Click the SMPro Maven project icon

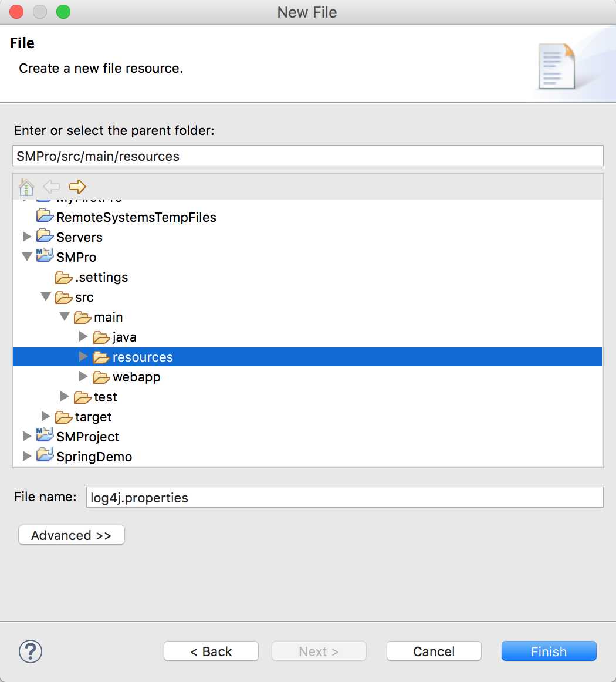click(45, 256)
